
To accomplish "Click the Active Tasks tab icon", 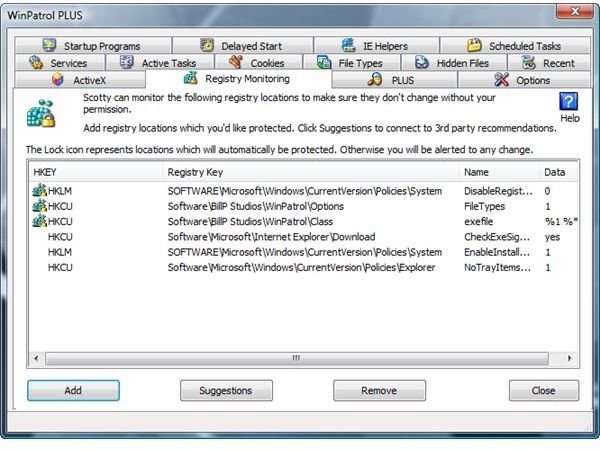I will pos(127,62).
